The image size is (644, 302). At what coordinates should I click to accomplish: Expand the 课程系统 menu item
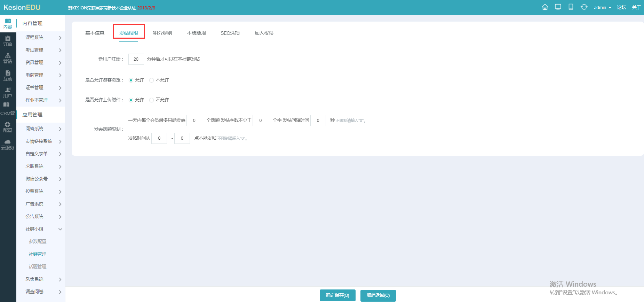41,37
